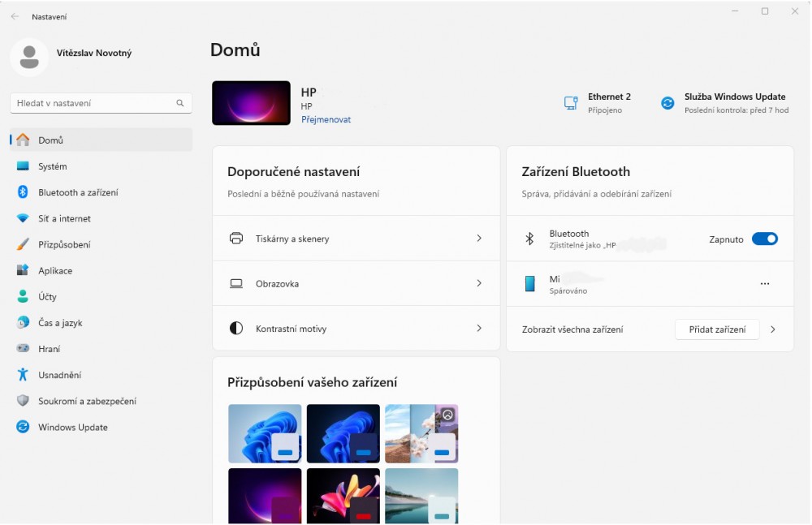Image resolution: width=812 pixels, height=525 pixels.
Task: Click the Přidat zařízení button
Action: [717, 329]
